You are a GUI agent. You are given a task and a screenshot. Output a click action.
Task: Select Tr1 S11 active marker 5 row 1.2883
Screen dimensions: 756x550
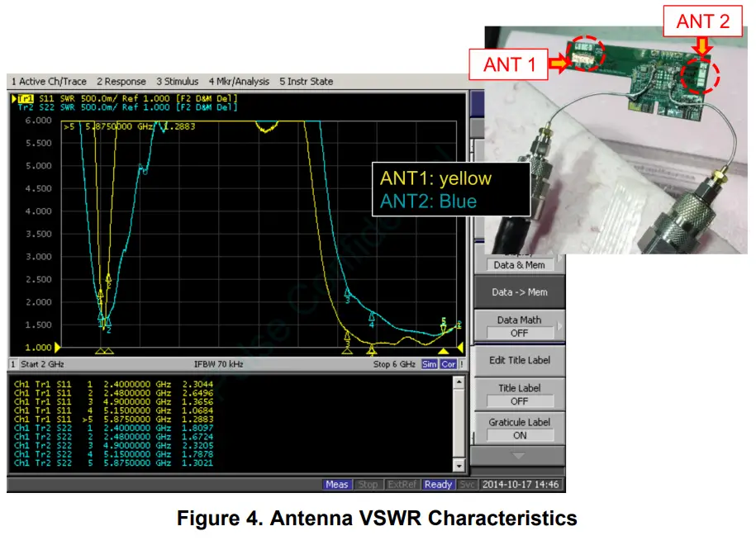point(113,420)
